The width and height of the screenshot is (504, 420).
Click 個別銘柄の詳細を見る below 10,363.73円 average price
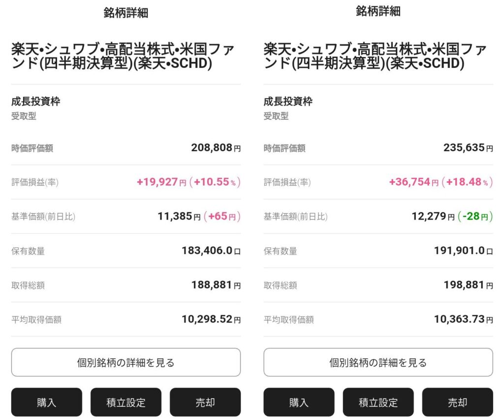tap(378, 363)
